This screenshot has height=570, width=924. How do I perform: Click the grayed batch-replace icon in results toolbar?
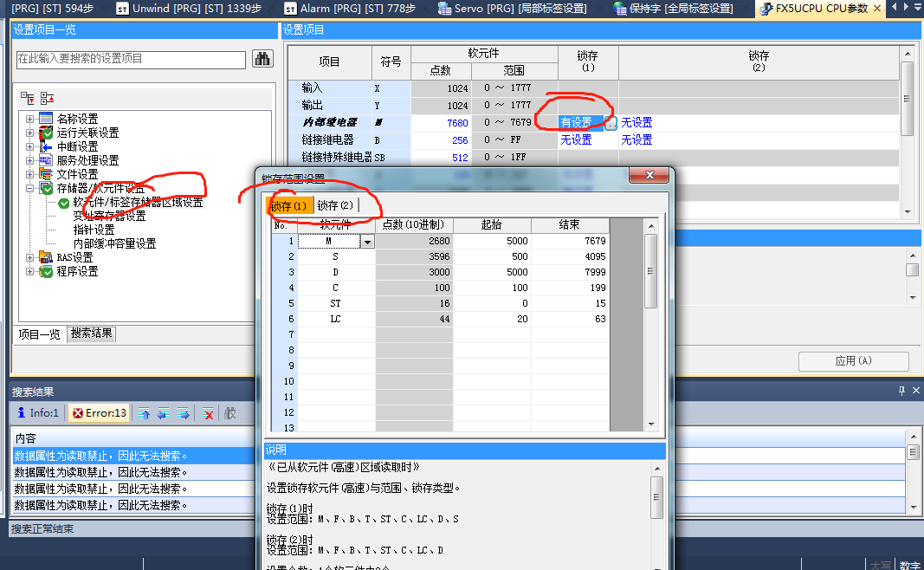(x=230, y=413)
